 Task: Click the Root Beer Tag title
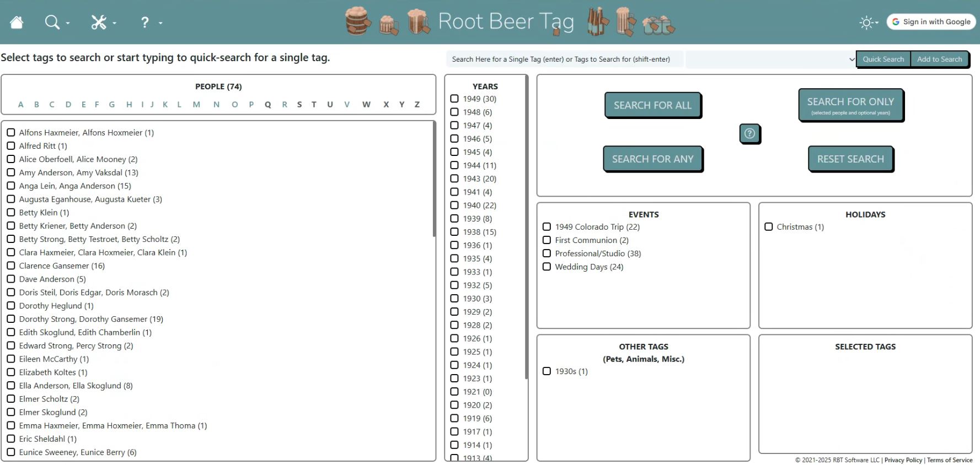pos(506,21)
